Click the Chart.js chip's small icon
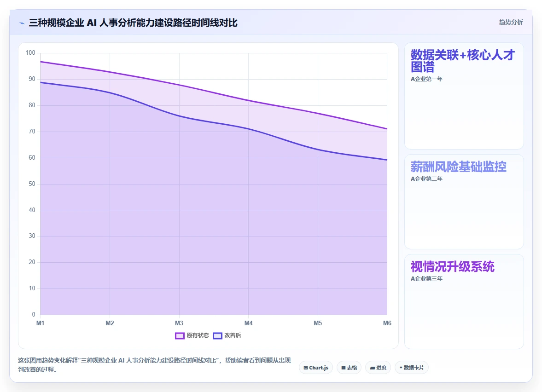542x392 pixels. click(306, 368)
